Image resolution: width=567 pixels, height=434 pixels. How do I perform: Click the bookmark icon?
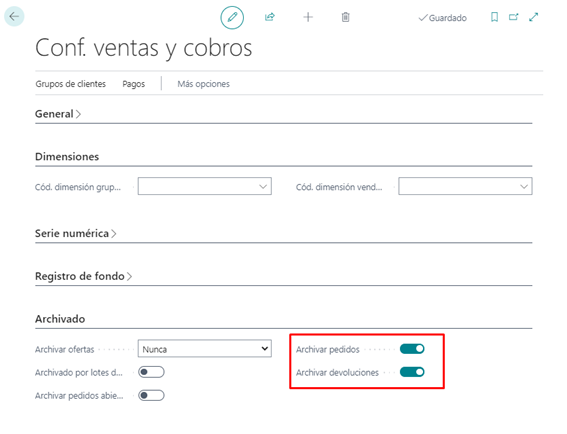(x=494, y=17)
